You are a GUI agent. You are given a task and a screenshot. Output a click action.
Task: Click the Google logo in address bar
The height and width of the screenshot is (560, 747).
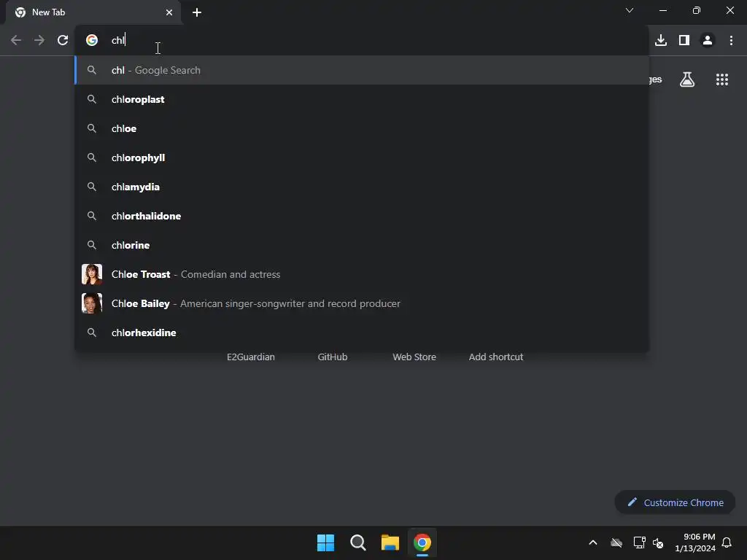tap(92, 41)
